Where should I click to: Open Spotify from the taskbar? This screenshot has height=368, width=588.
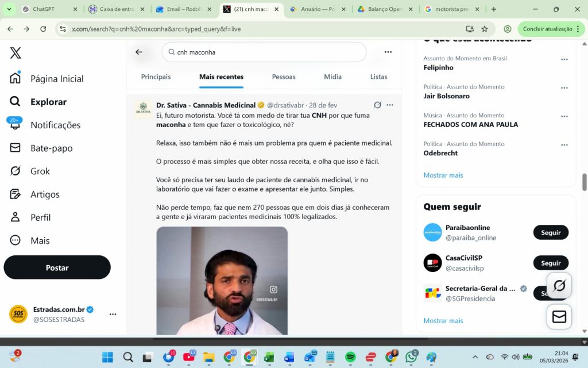pos(350,357)
